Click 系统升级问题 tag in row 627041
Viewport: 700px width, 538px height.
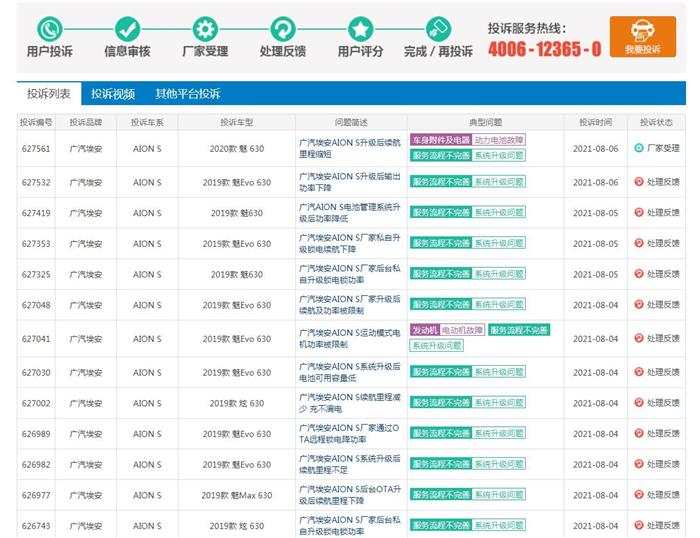pos(437,346)
